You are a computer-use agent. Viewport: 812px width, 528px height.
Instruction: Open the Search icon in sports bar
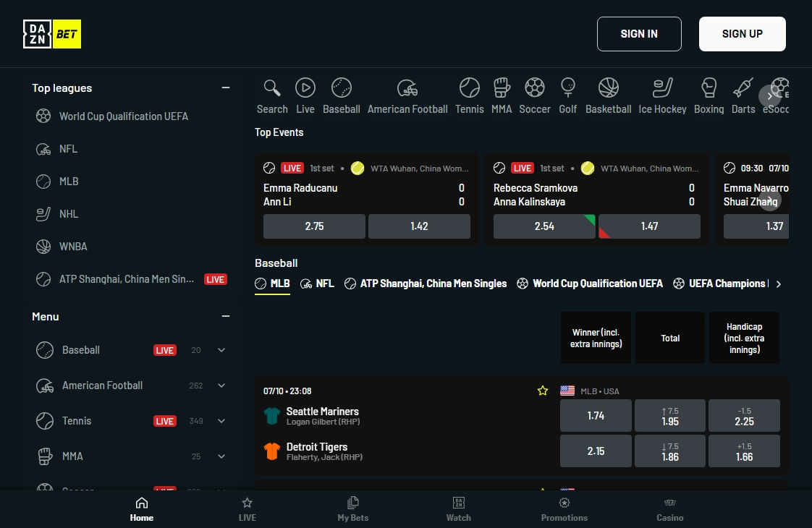pos(272,88)
